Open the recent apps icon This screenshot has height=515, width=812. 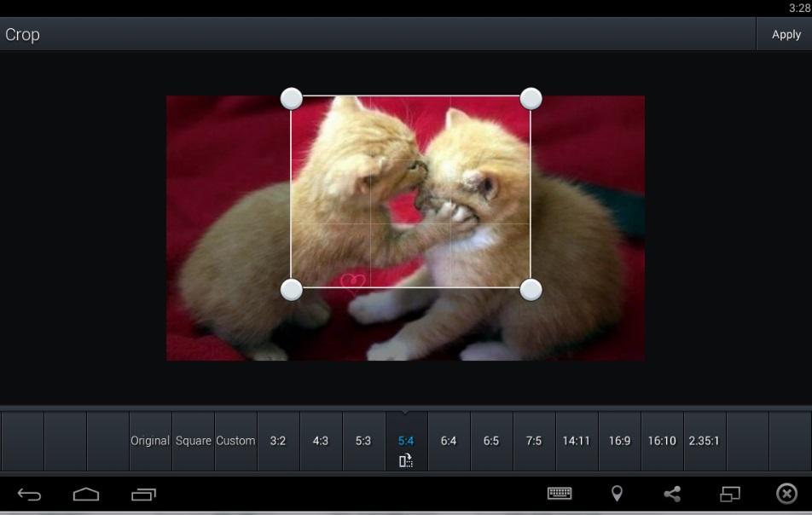click(x=143, y=495)
